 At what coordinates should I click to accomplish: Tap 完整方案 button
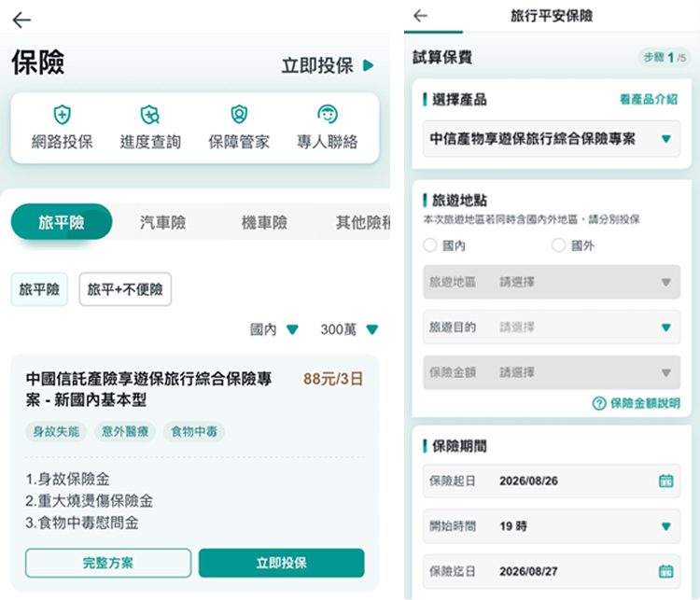(x=108, y=563)
